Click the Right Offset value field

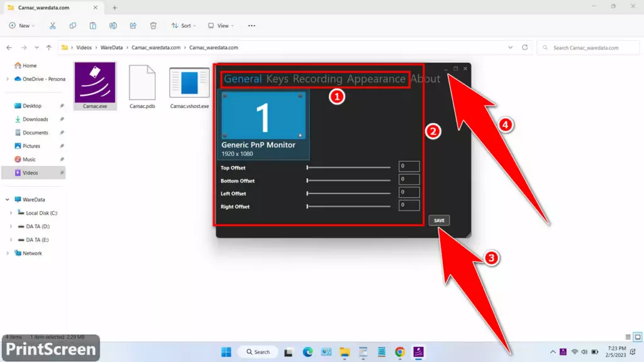tap(409, 205)
